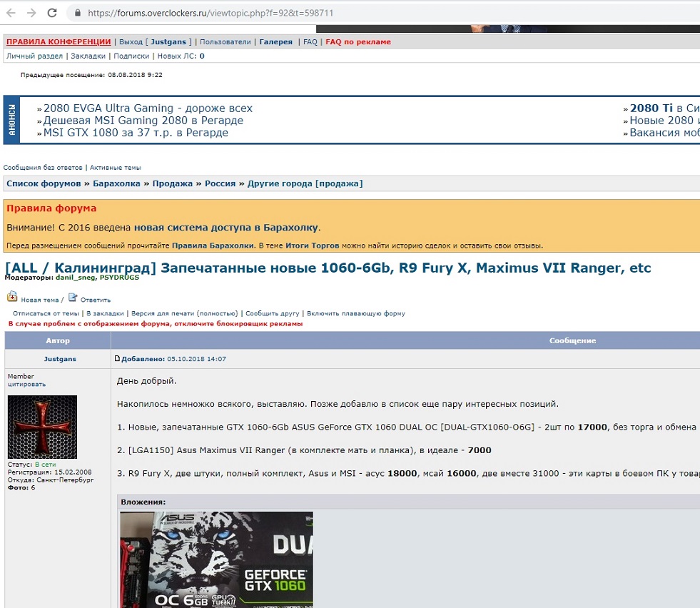
Task: Open Justgans author profile in post header
Action: coord(60,359)
